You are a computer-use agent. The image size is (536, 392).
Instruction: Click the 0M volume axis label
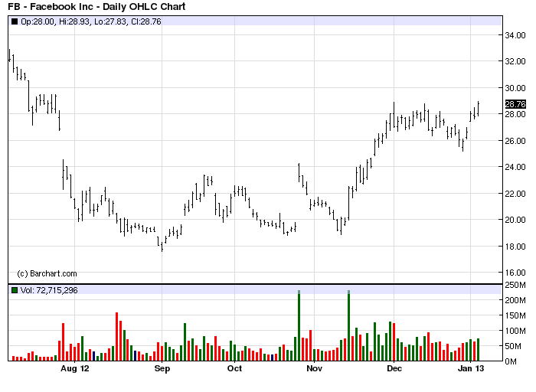point(511,361)
